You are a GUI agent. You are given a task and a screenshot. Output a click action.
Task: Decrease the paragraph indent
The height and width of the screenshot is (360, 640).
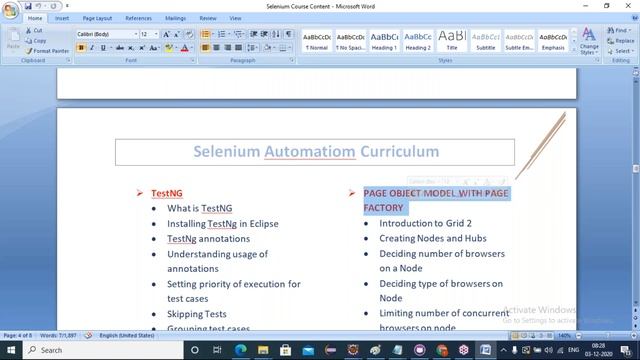[x=253, y=34]
